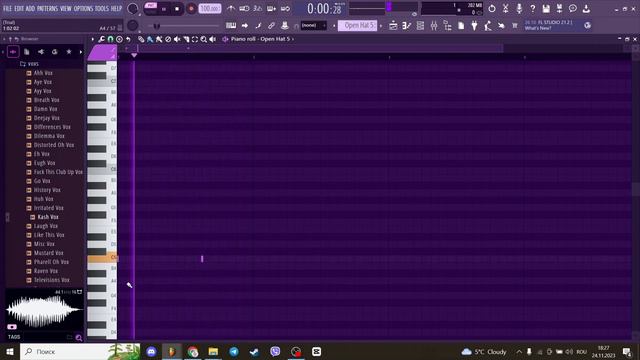Select the delete tool with the slashed circle

click(168, 39)
